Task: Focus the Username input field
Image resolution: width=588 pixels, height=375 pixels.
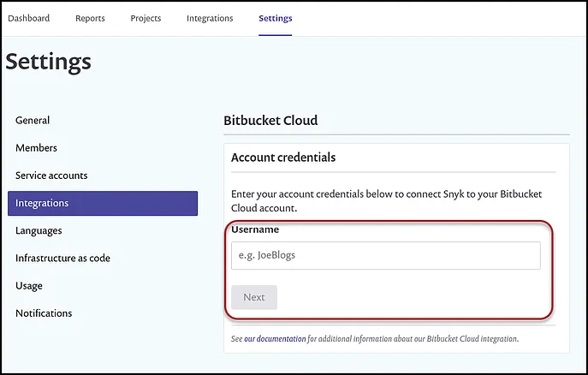Action: click(386, 255)
